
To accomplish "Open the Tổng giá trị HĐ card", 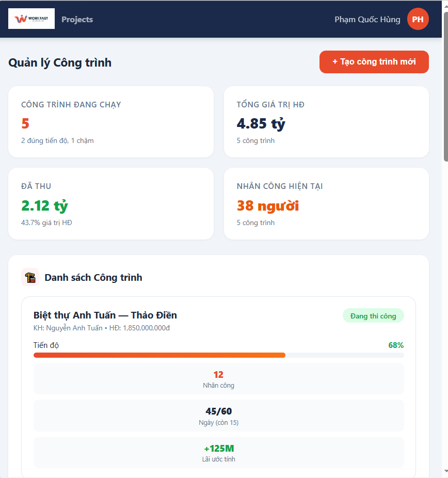I will click(x=326, y=122).
